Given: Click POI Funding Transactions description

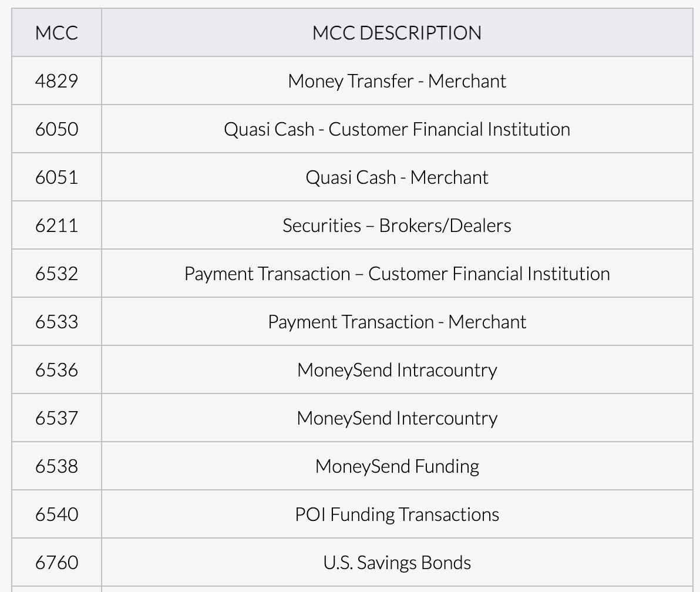Looking at the screenshot, I should pyautogui.click(x=397, y=514).
